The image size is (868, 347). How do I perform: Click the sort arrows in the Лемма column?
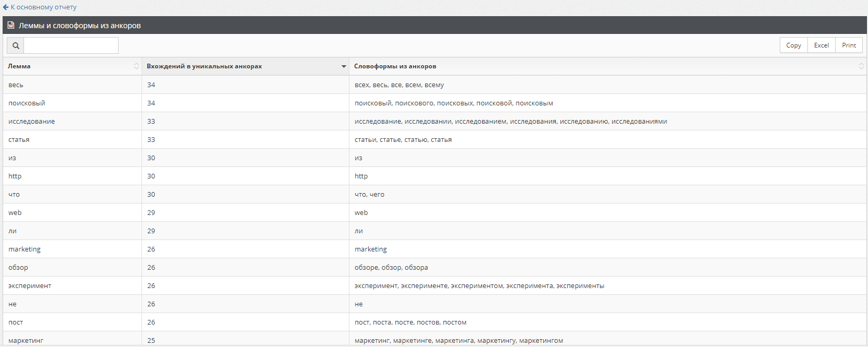pos(136,66)
